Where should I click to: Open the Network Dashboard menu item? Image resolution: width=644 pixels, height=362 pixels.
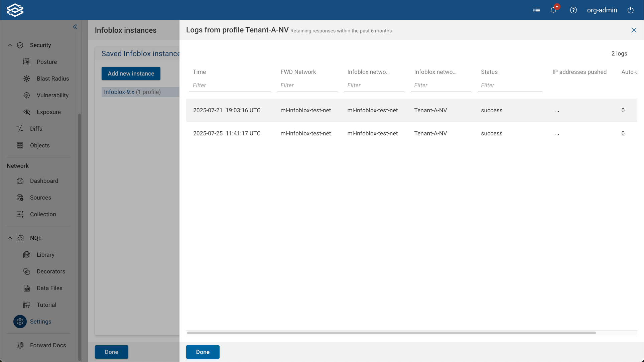pos(44,181)
